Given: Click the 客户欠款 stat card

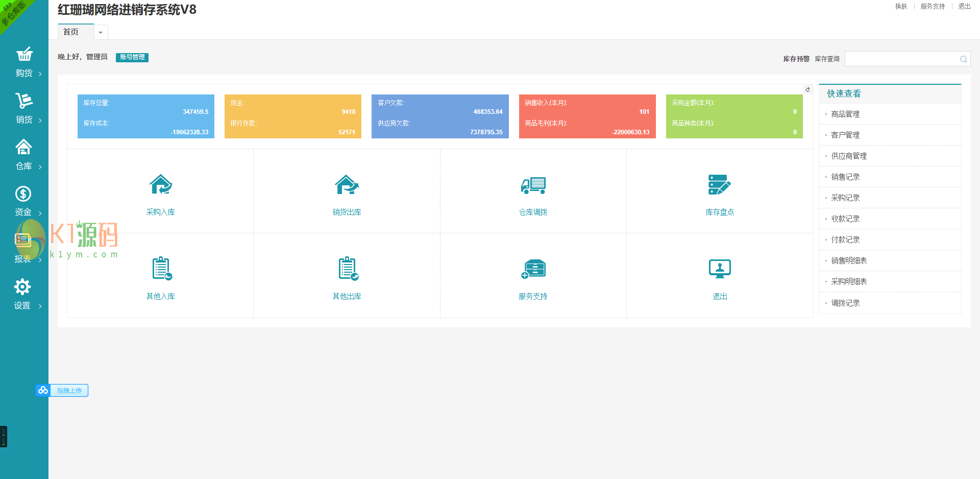Looking at the screenshot, I should 440,116.
